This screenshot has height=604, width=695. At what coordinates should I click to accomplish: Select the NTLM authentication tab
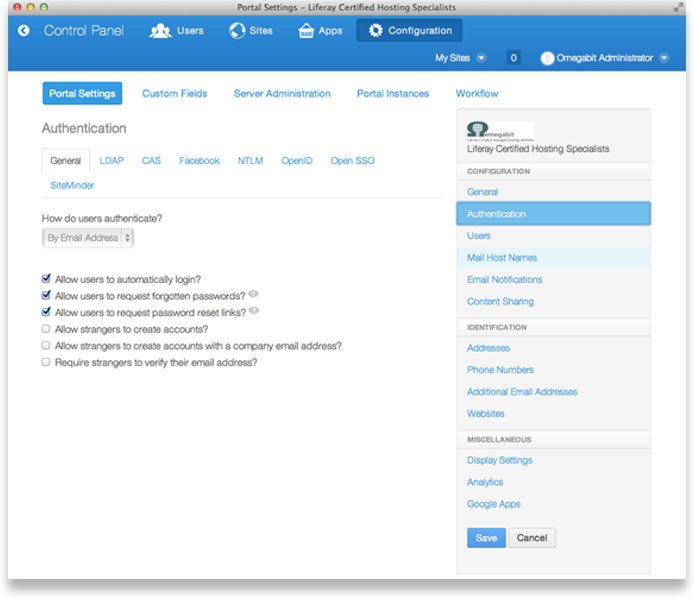(250, 161)
